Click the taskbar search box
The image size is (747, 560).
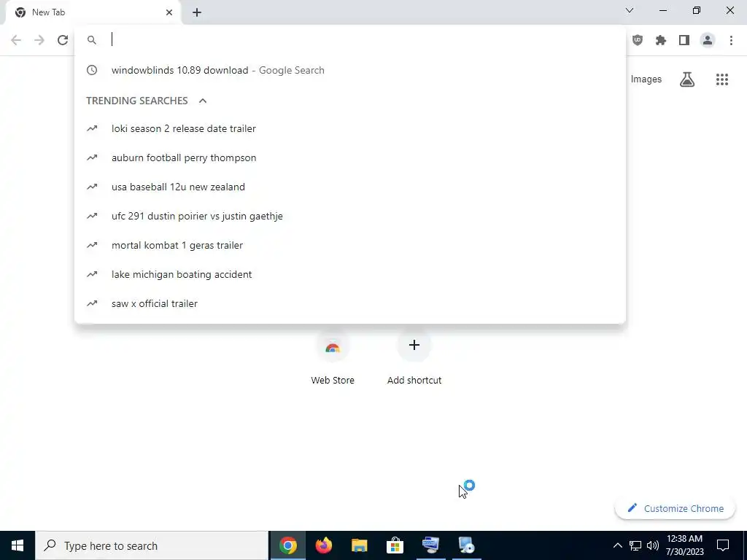click(152, 545)
